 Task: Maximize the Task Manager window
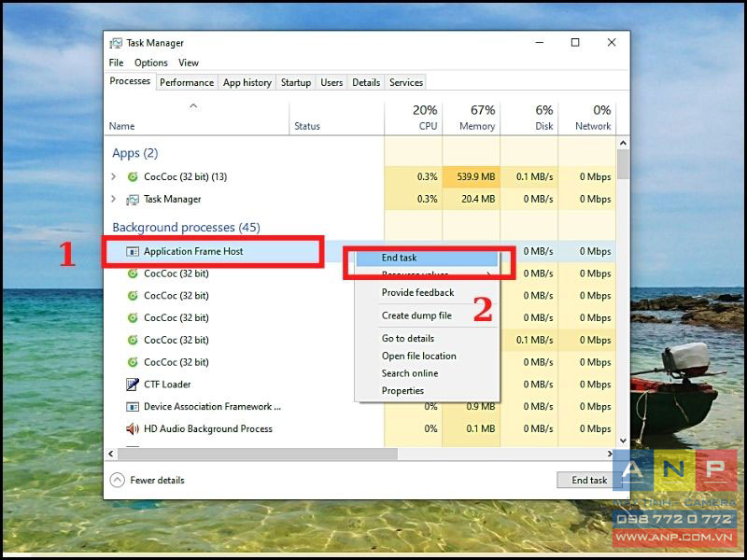(575, 43)
